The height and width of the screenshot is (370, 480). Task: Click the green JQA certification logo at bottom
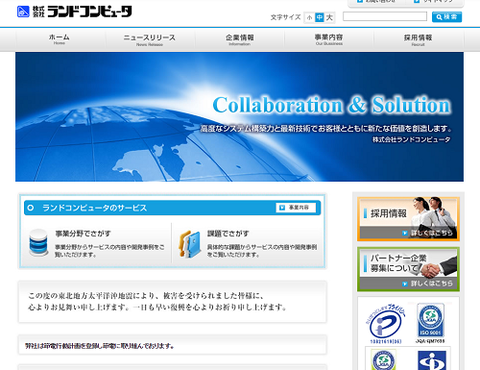384,360
